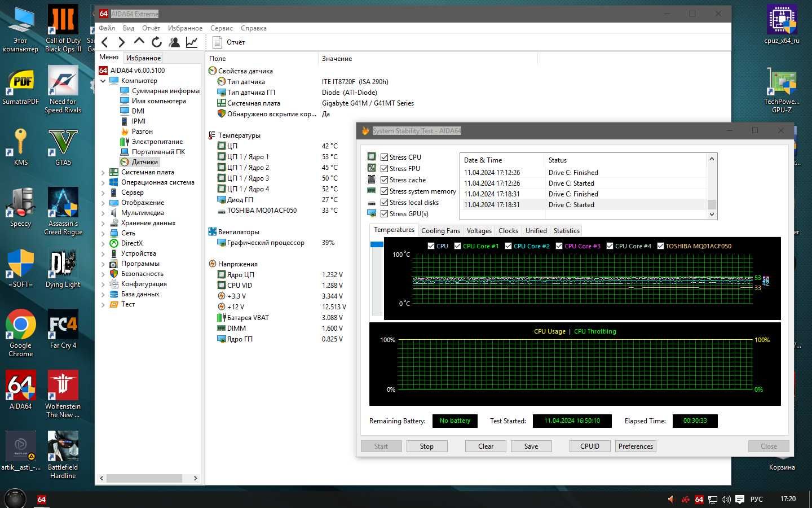Click the Clear button

[x=486, y=446]
